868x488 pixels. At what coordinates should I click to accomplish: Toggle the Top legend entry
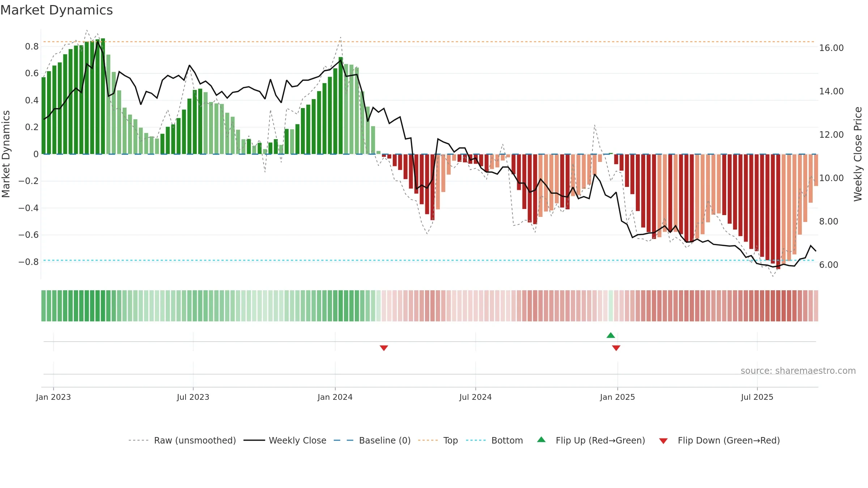coord(438,440)
